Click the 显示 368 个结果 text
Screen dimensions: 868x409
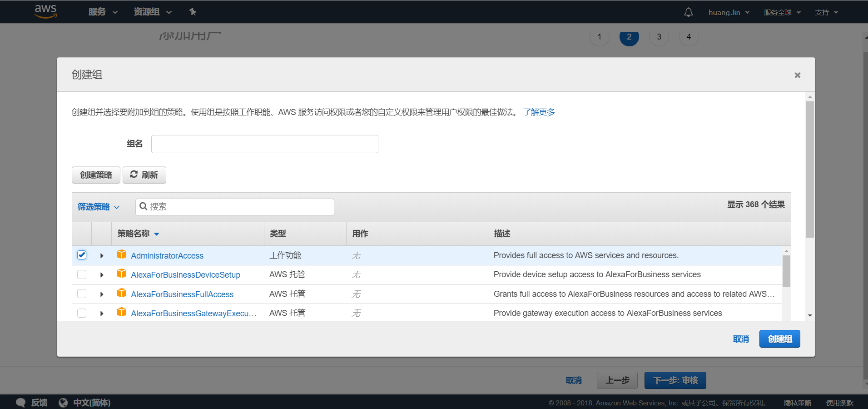[756, 204]
